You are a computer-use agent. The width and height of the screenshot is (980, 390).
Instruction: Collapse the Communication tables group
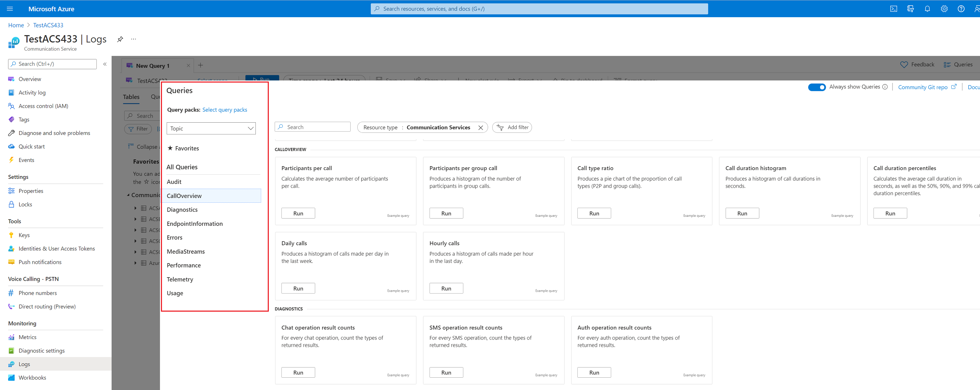click(x=129, y=194)
